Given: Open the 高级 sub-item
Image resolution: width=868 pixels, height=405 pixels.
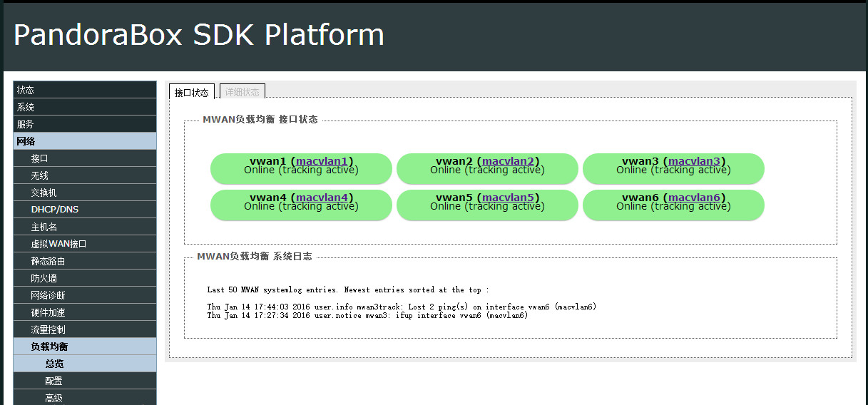Looking at the screenshot, I should pos(85,397).
